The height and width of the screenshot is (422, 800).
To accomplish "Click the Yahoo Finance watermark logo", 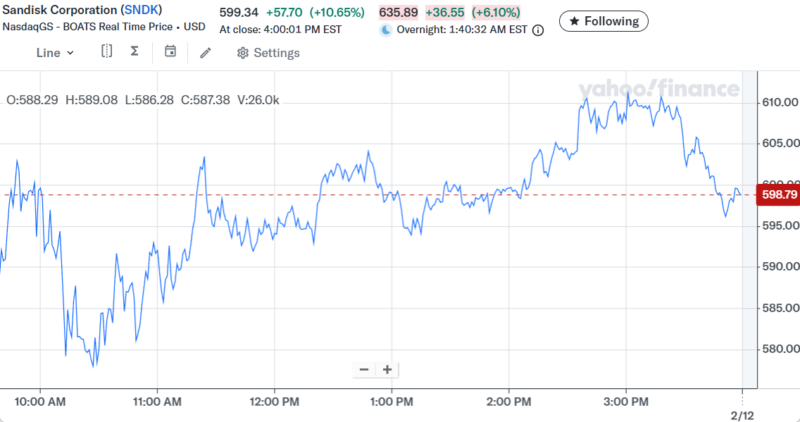I will [x=658, y=89].
